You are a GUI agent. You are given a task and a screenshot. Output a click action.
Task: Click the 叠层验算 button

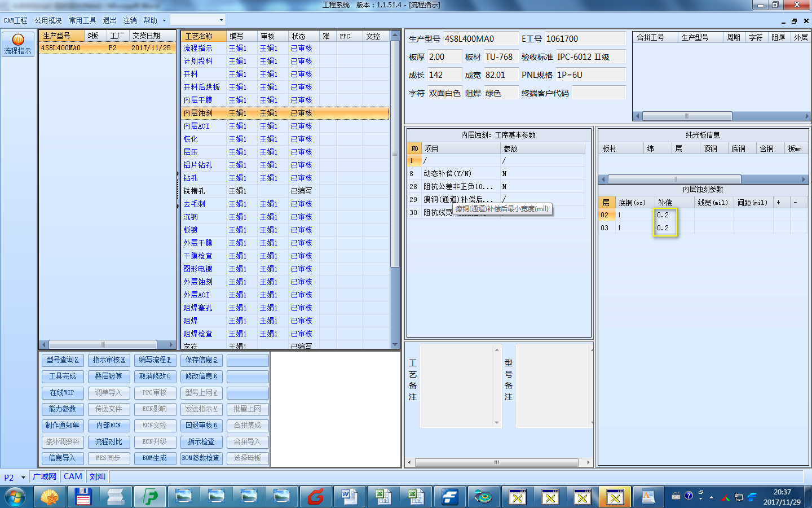[109, 376]
